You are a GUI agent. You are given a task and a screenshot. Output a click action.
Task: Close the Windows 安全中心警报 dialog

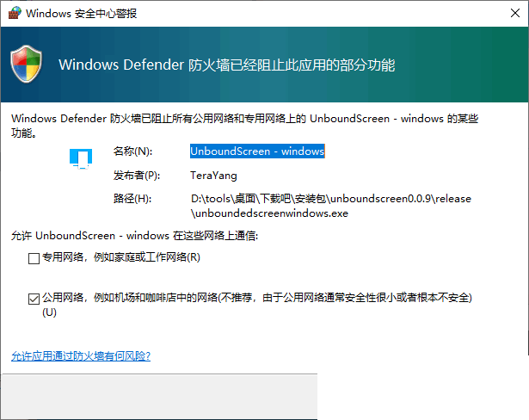515,13
